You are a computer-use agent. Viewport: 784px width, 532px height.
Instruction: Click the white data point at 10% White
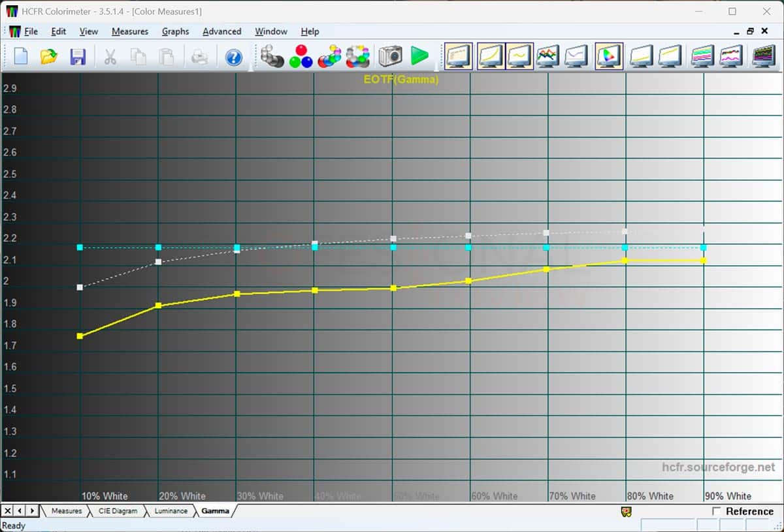coord(80,287)
